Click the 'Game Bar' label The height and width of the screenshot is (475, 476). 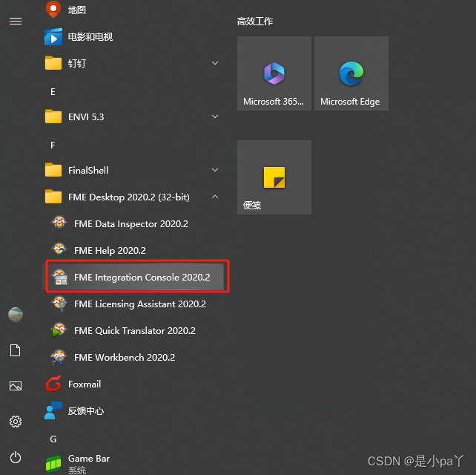coord(89,458)
